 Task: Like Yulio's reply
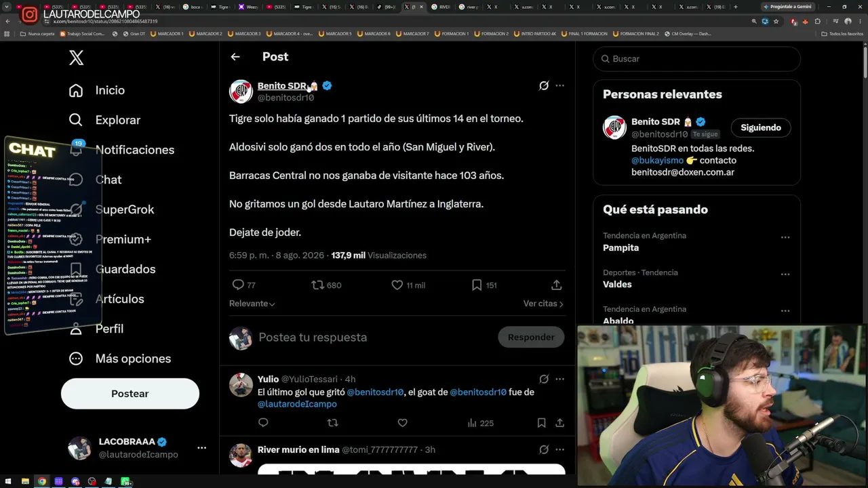tap(402, 423)
